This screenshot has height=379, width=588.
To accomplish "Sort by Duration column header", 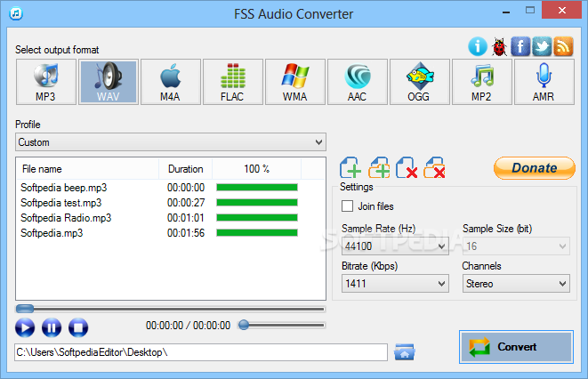I will coord(186,169).
